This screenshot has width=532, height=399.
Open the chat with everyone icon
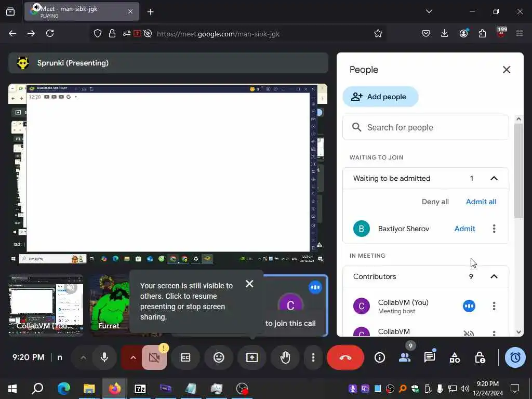[430, 357]
